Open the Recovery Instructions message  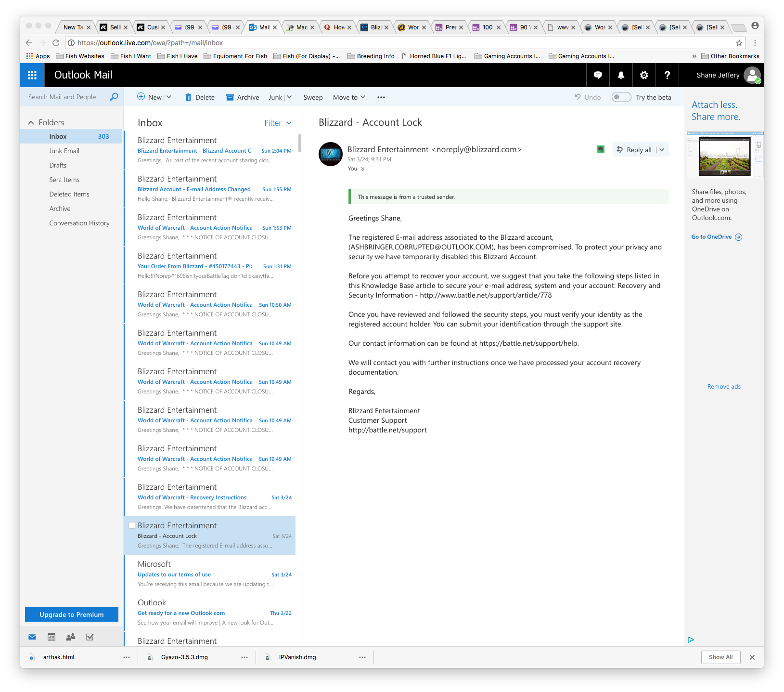tap(210, 497)
